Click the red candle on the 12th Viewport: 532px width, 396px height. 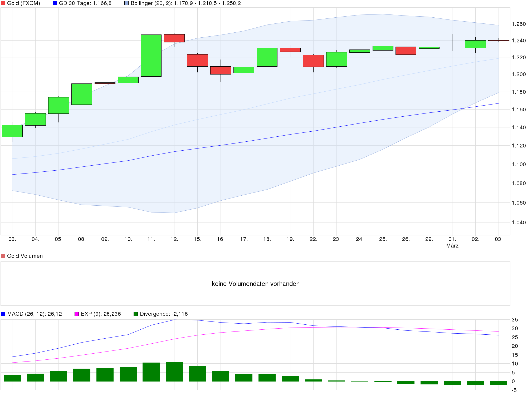[x=174, y=38]
